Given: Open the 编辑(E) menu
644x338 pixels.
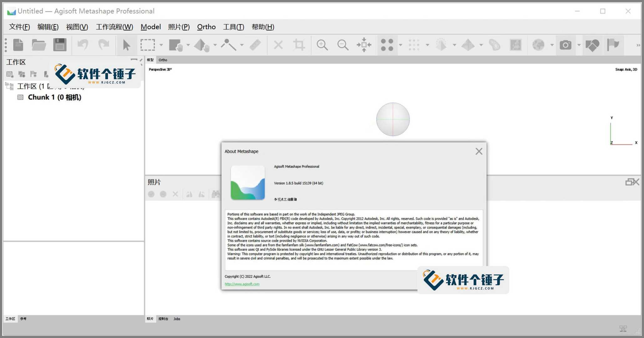Looking at the screenshot, I should (x=48, y=27).
